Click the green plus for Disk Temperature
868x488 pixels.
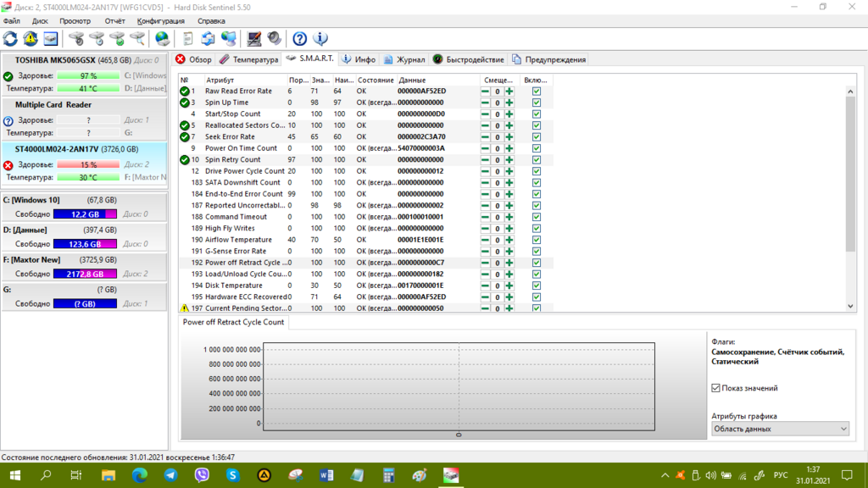click(x=509, y=286)
